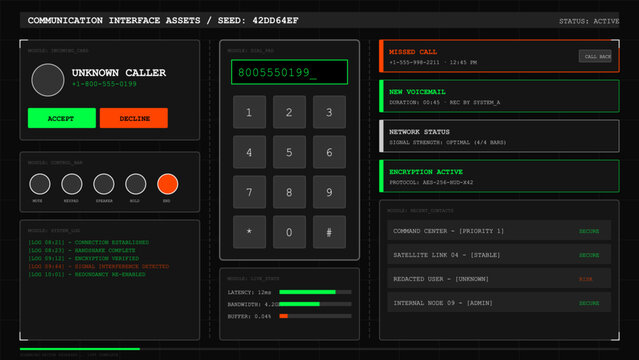
Task: Select Internal Node 09 contact row
Action: click(x=499, y=303)
